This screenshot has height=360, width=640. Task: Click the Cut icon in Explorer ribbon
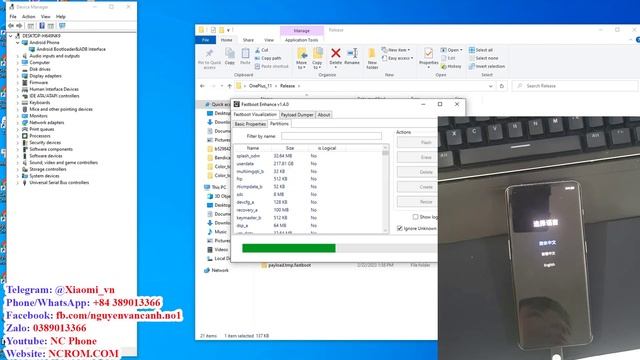click(262, 50)
